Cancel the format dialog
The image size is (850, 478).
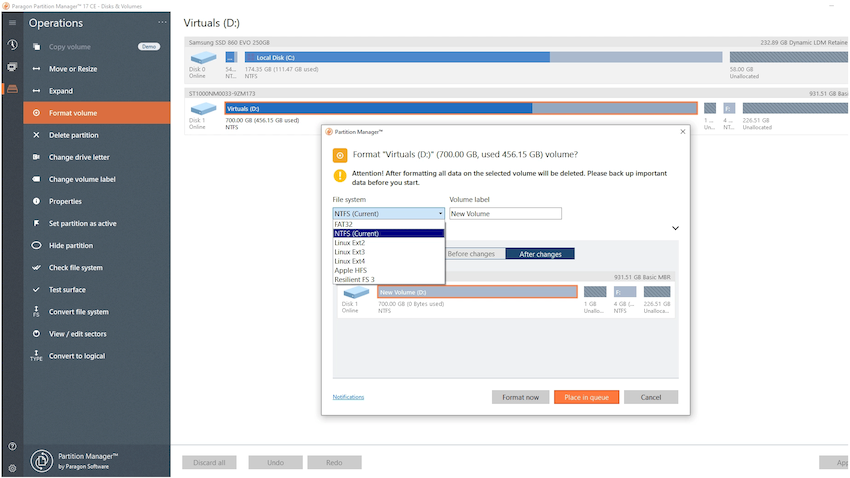point(651,397)
